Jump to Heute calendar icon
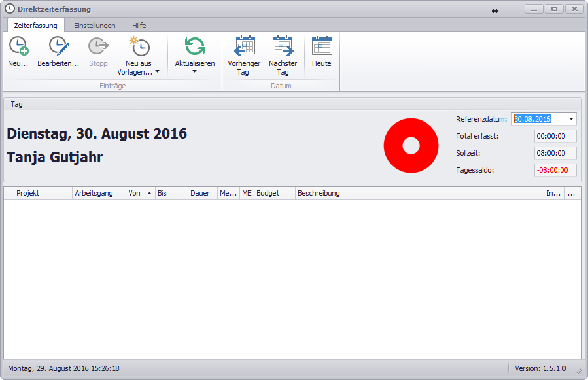The height and width of the screenshot is (380, 588). (322, 46)
